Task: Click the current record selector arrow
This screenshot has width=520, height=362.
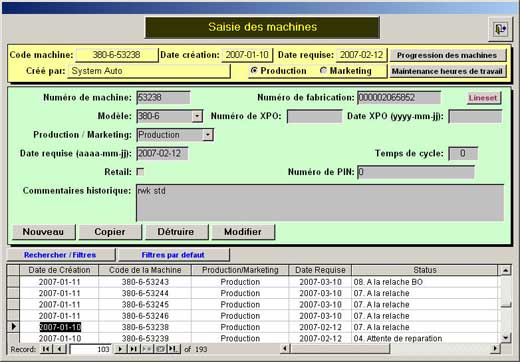Action: 13,327
